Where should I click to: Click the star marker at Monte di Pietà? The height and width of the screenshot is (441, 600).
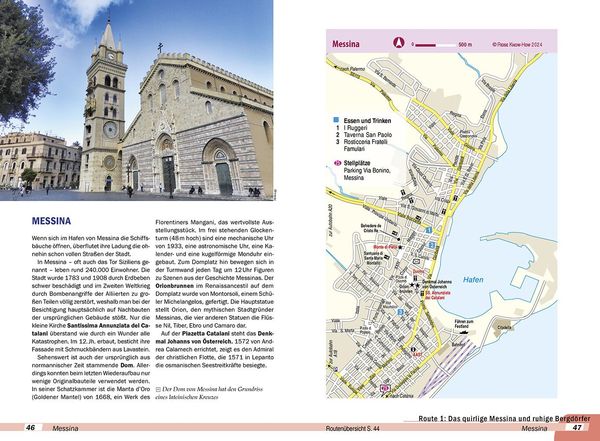point(400,247)
